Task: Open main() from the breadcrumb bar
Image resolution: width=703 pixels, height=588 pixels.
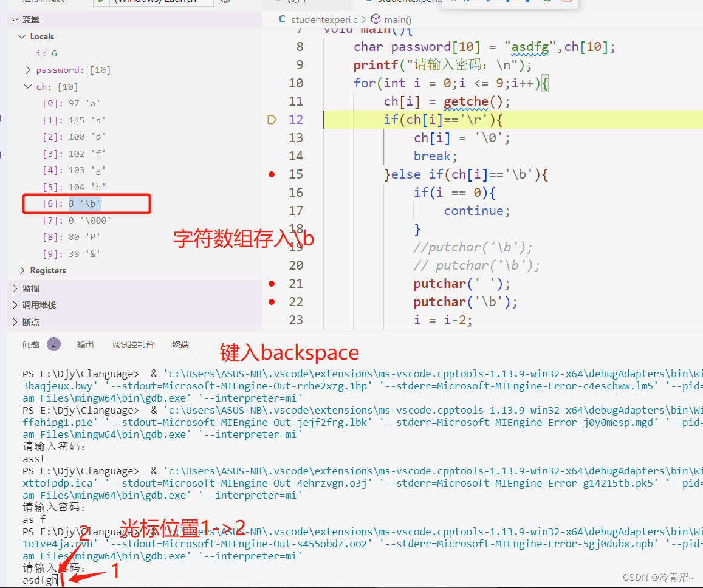Action: pyautogui.click(x=398, y=19)
